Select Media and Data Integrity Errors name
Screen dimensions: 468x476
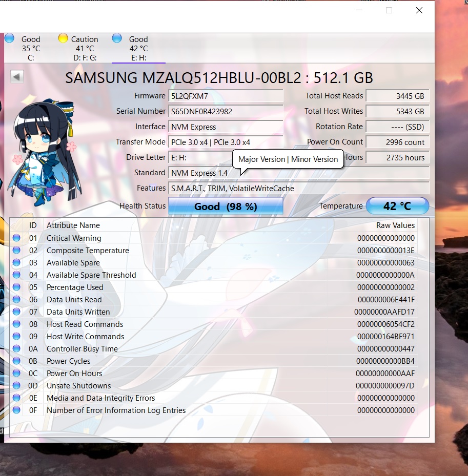point(101,398)
